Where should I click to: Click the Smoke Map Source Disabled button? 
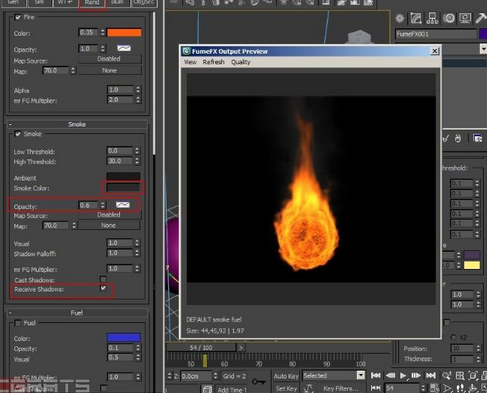[109, 215]
